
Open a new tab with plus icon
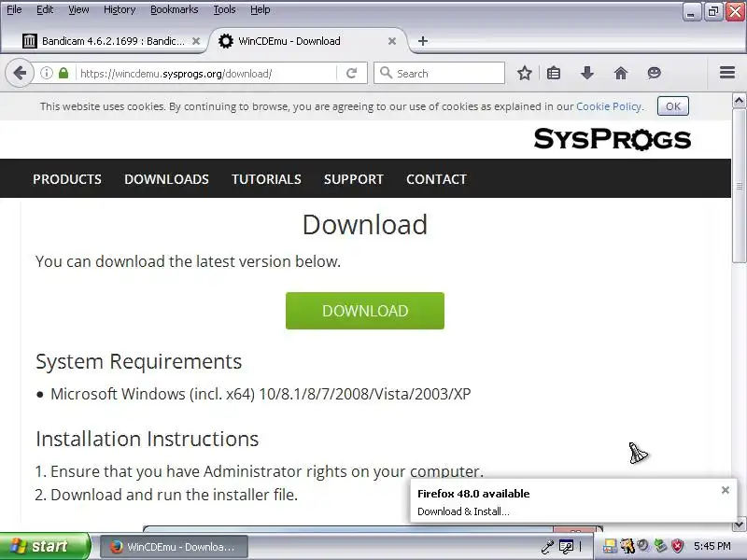(x=423, y=41)
